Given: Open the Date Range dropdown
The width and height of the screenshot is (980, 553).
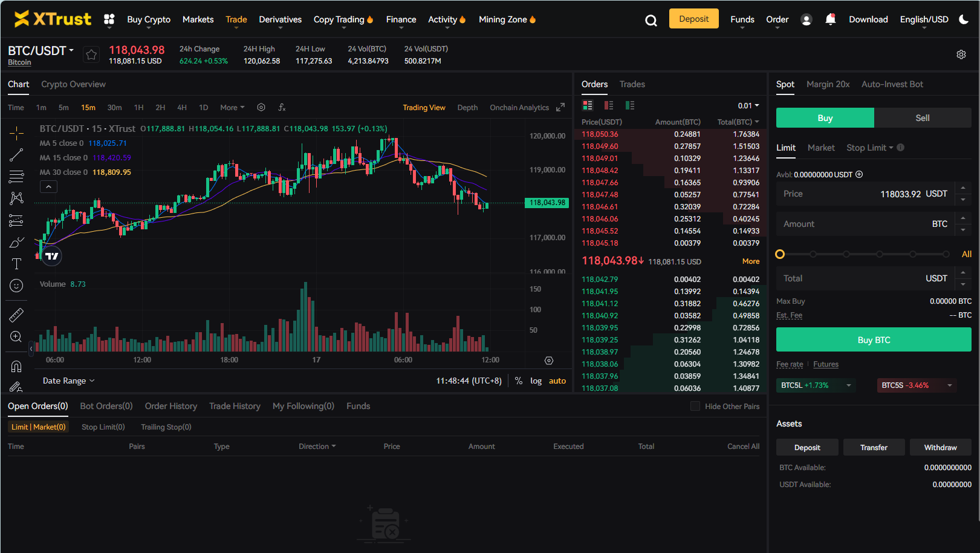Looking at the screenshot, I should tap(69, 381).
